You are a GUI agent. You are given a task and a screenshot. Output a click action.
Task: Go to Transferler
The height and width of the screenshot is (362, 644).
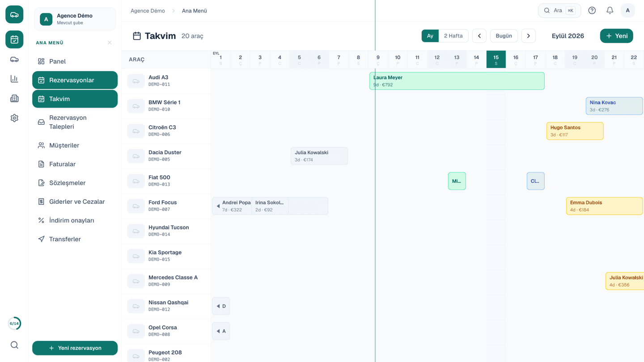pyautogui.click(x=75, y=239)
